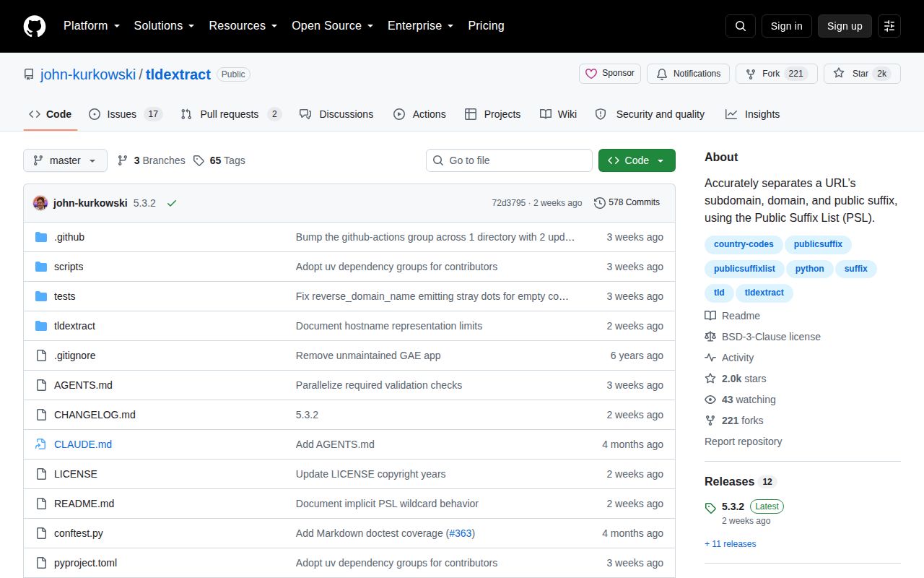Viewport: 924px width, 578px height.
Task: Expand the Enterprise menu
Action: pyautogui.click(x=420, y=26)
